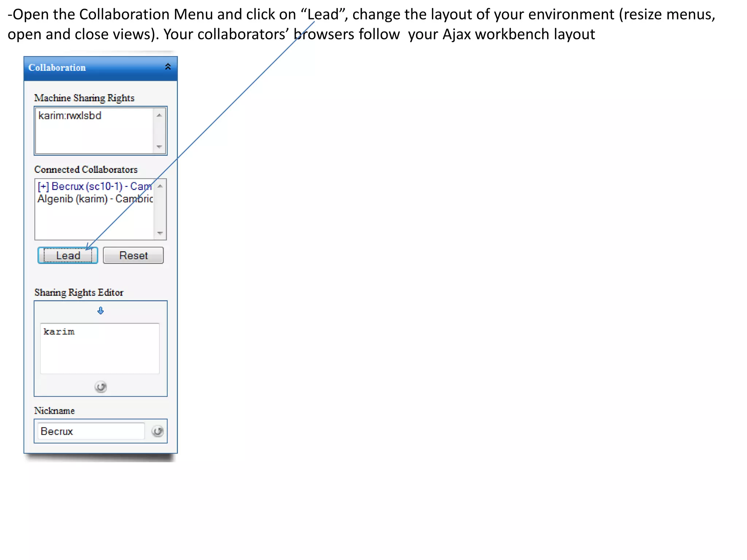
Task: Click Connected Collaborators scroll down arrow
Action: (x=160, y=233)
